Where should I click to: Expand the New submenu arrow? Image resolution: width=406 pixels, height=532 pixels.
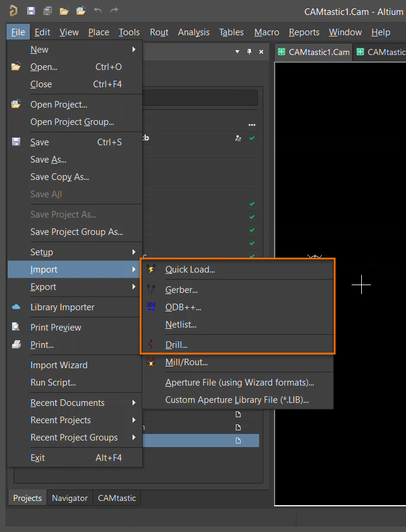click(134, 50)
